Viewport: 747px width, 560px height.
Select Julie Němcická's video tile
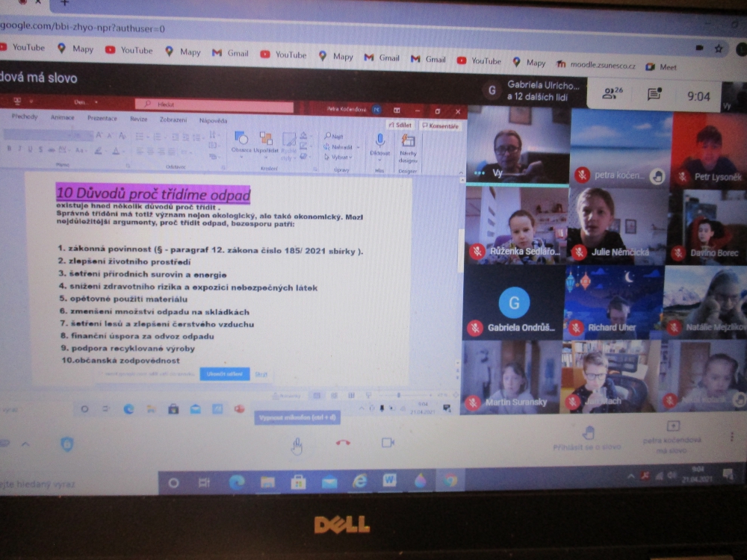coord(618,225)
